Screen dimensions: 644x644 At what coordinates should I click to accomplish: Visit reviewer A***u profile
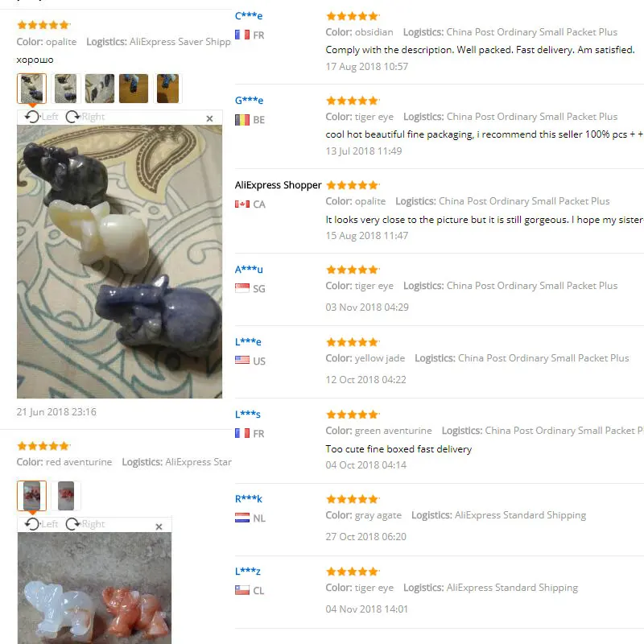(249, 270)
